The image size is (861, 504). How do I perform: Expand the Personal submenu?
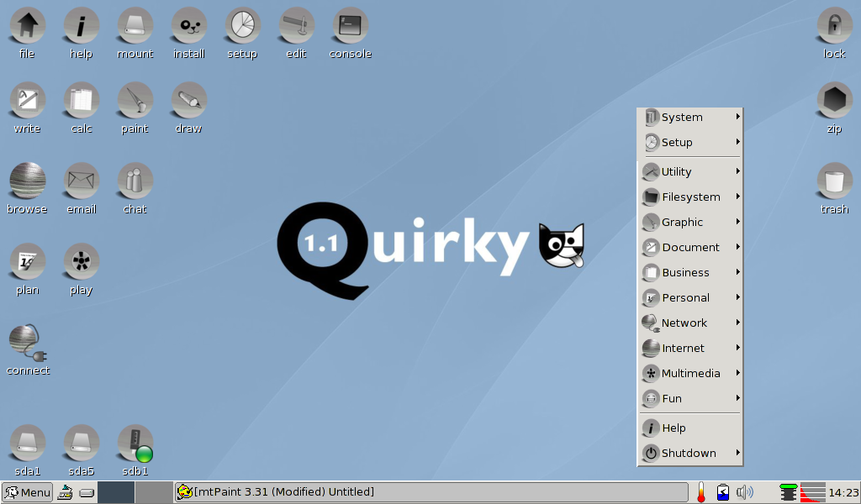(x=690, y=298)
